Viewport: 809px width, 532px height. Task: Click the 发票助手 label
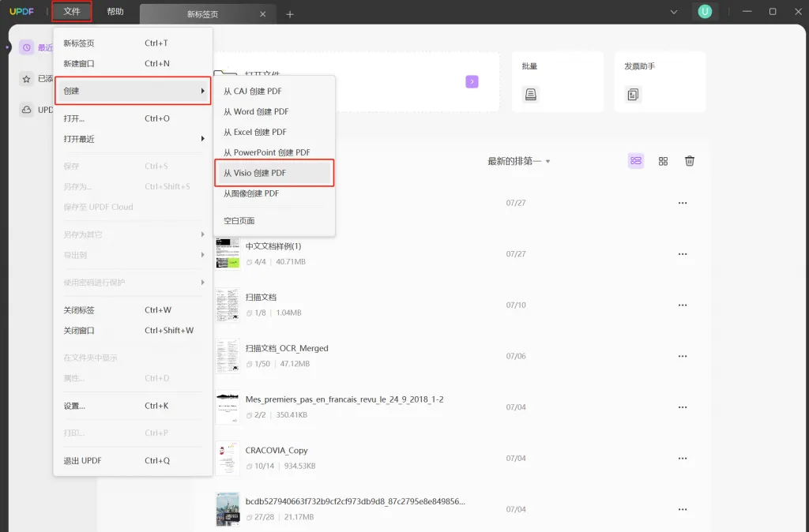coord(640,66)
